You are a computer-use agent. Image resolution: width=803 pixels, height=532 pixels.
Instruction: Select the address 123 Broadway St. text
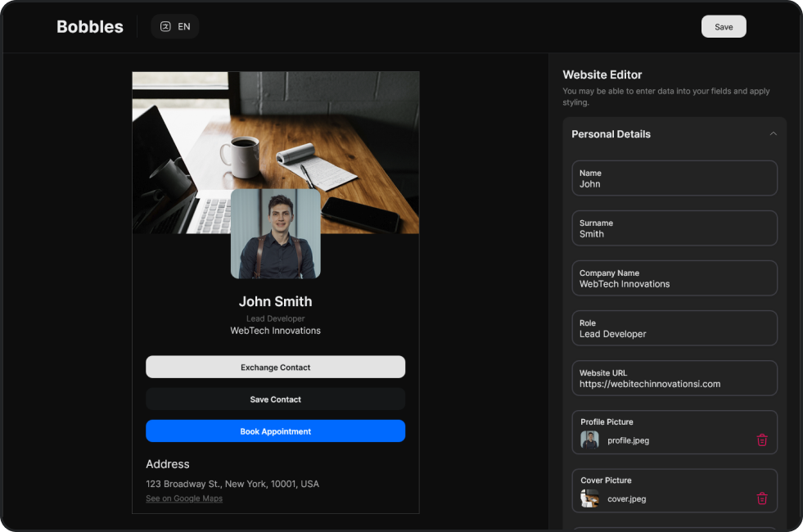point(232,484)
